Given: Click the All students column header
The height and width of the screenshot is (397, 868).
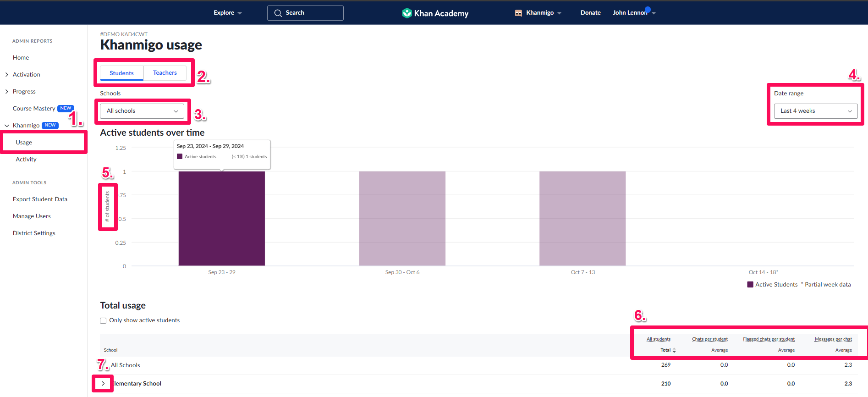Looking at the screenshot, I should pos(659,339).
